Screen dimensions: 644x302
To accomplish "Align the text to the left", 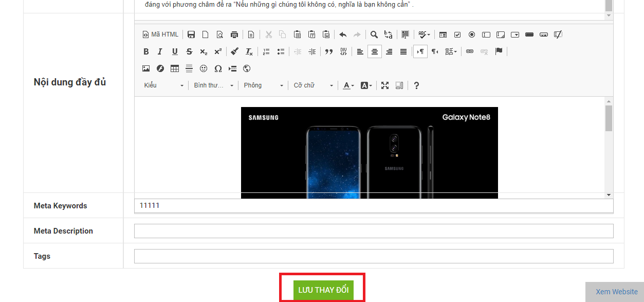I will (360, 51).
